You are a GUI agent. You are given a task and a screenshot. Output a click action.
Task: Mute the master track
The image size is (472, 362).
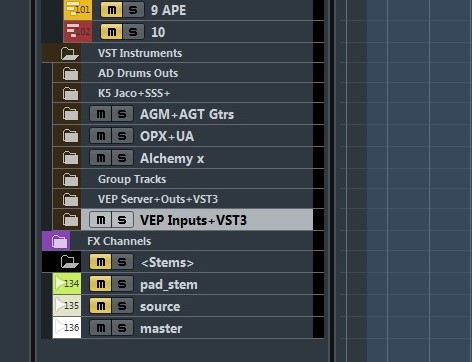click(101, 328)
